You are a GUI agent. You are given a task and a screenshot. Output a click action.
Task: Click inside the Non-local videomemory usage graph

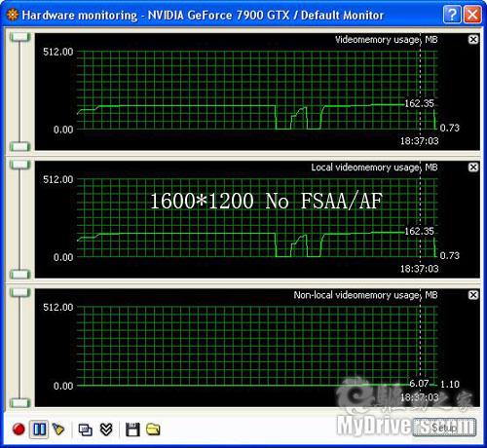(257, 348)
